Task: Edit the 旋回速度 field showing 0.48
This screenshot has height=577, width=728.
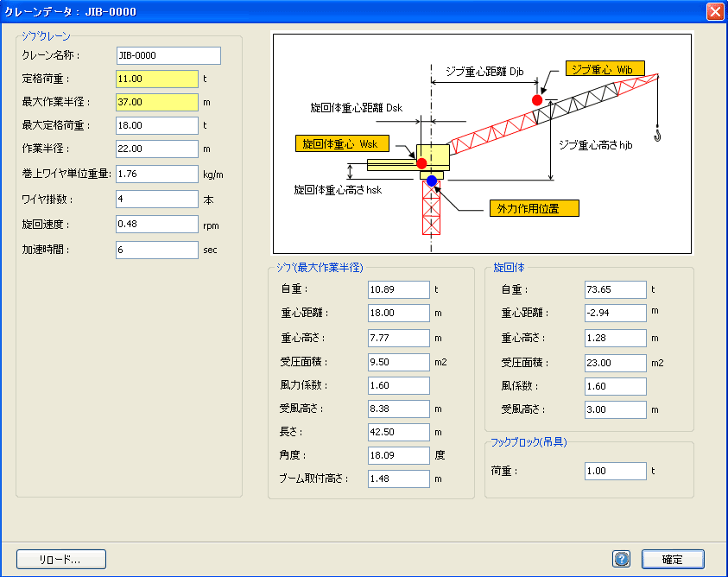Action: pos(157,224)
